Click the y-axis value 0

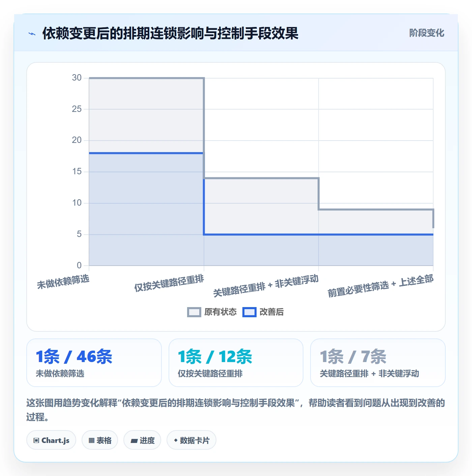click(79, 266)
